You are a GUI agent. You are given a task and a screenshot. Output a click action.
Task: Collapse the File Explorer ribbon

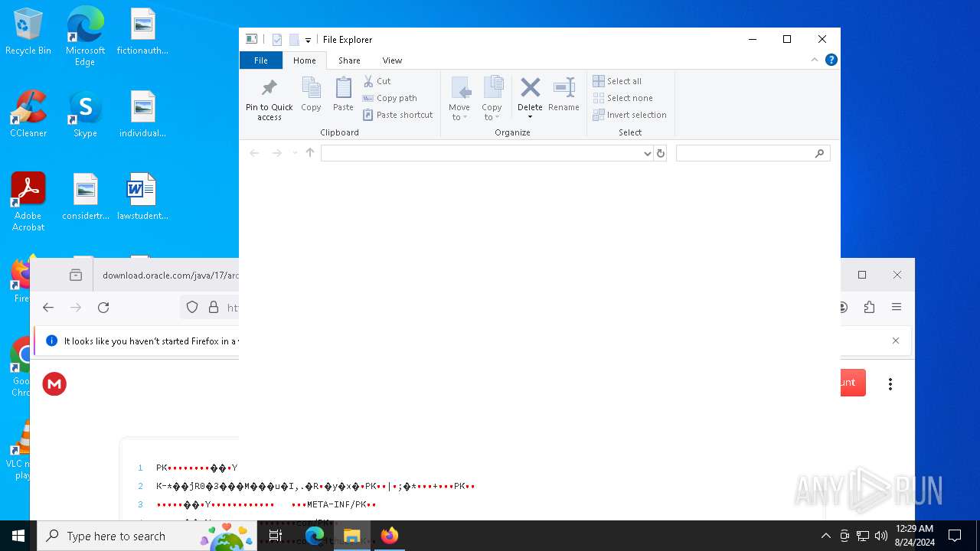coord(815,60)
